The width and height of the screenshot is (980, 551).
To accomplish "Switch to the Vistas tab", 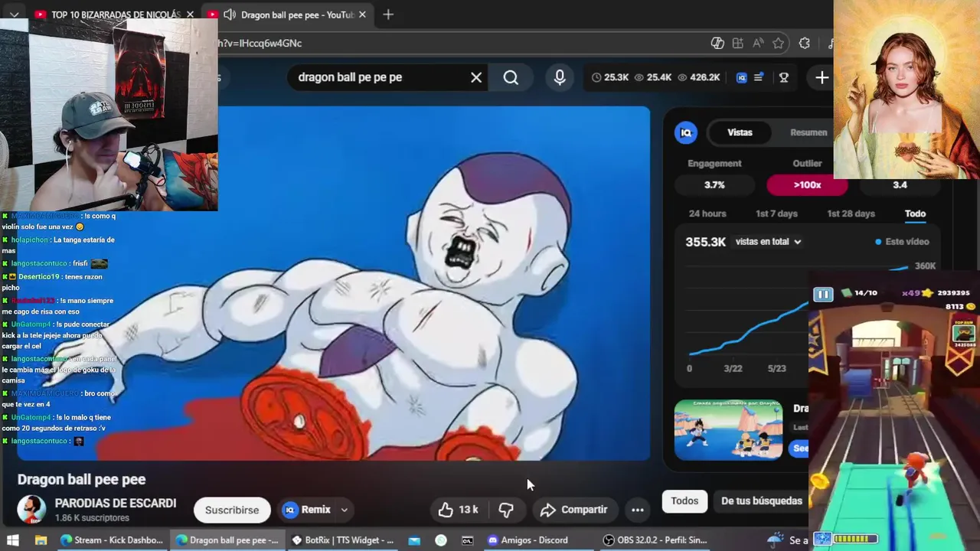I will [x=740, y=132].
